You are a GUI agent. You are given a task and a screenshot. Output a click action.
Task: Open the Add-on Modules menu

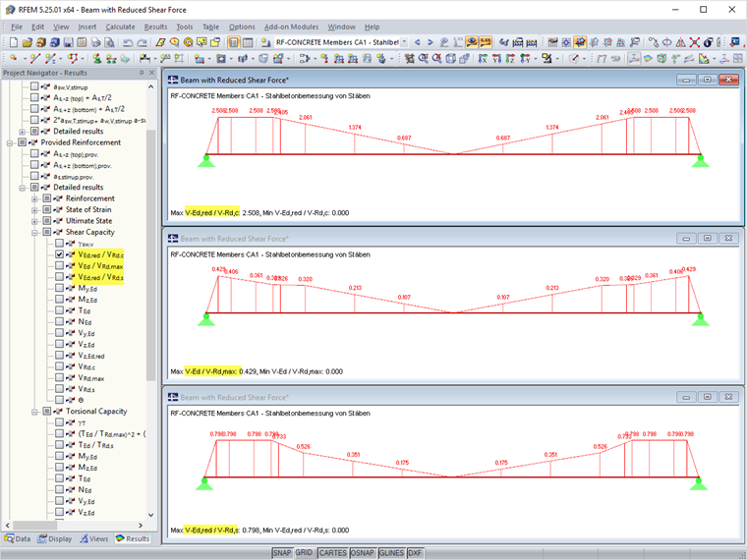(290, 27)
